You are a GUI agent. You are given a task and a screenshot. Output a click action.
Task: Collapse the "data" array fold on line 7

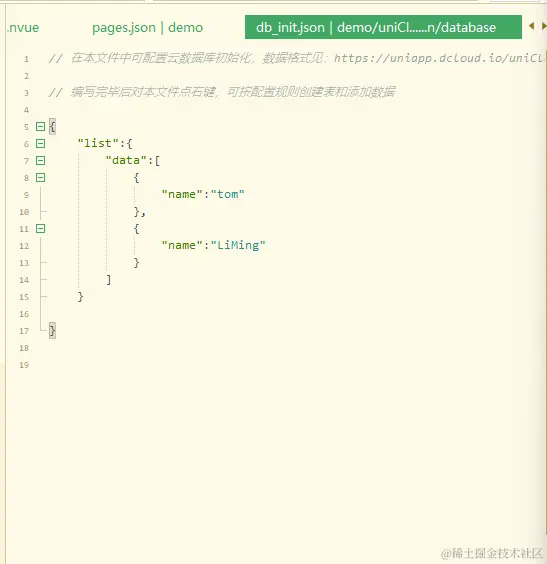click(40, 160)
